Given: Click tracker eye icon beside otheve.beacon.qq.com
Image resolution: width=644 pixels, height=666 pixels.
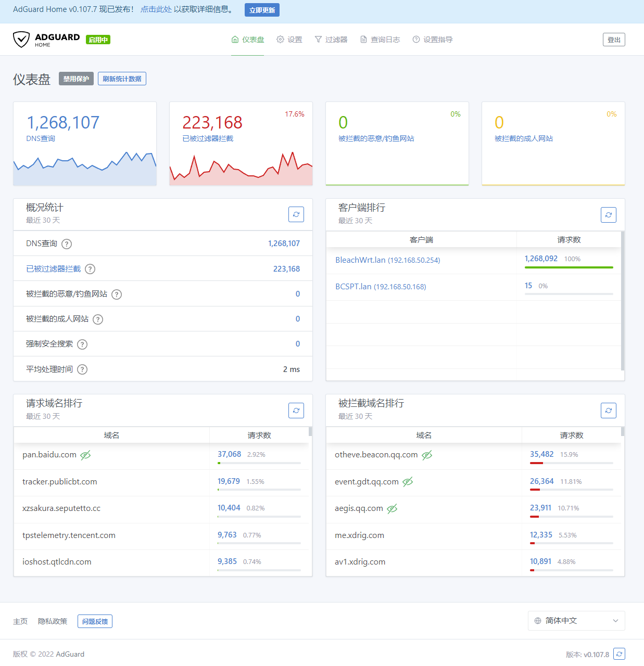Looking at the screenshot, I should coord(427,455).
